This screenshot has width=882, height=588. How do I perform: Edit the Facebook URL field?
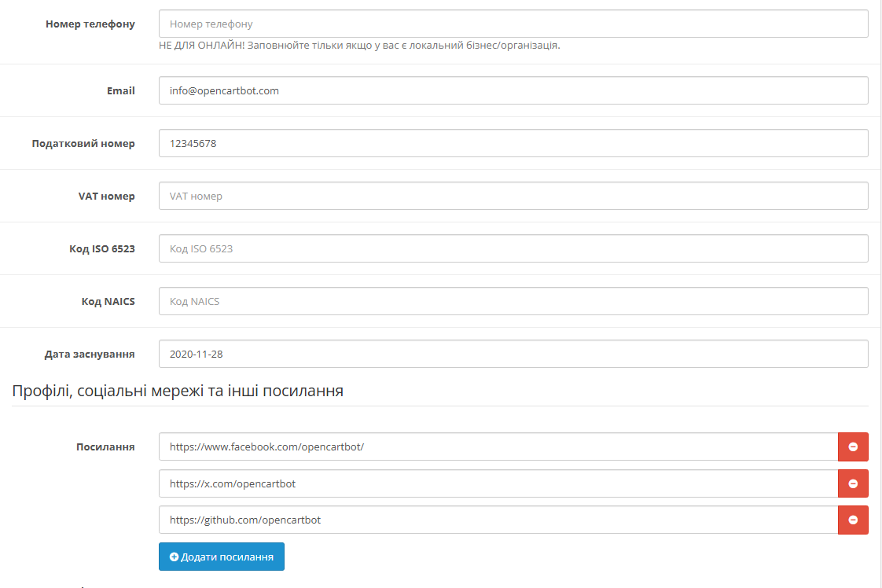pyautogui.click(x=498, y=447)
